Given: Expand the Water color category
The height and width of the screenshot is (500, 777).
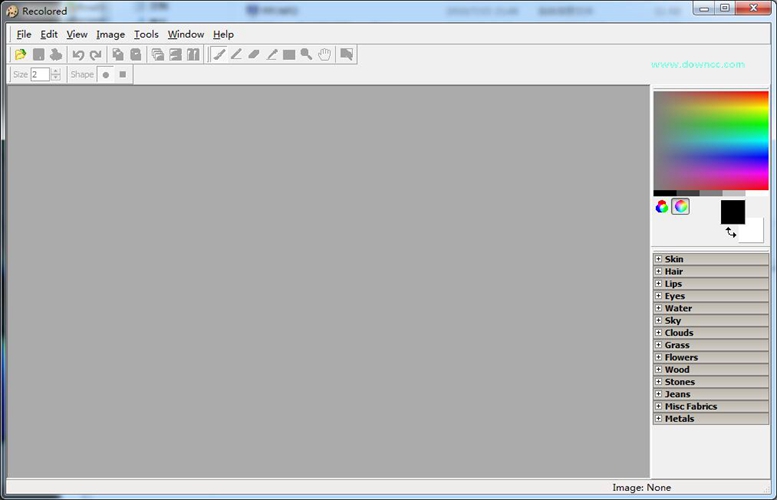Looking at the screenshot, I should tap(658, 308).
